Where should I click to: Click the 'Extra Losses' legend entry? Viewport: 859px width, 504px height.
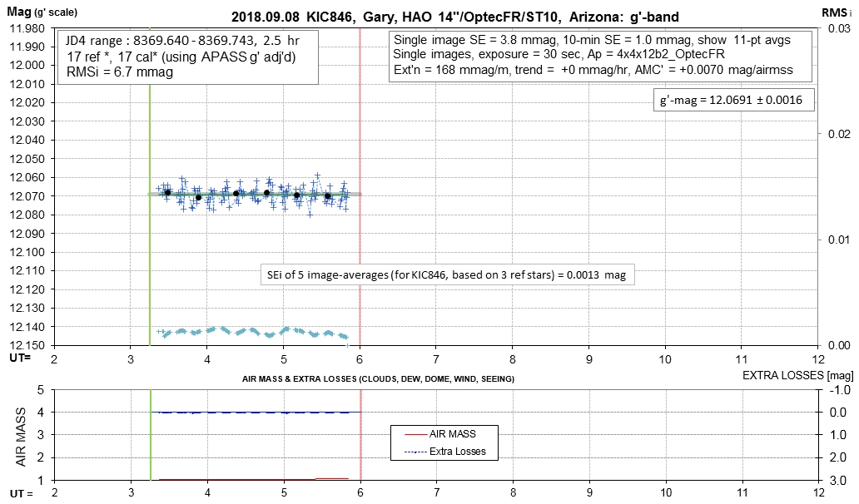point(444,452)
